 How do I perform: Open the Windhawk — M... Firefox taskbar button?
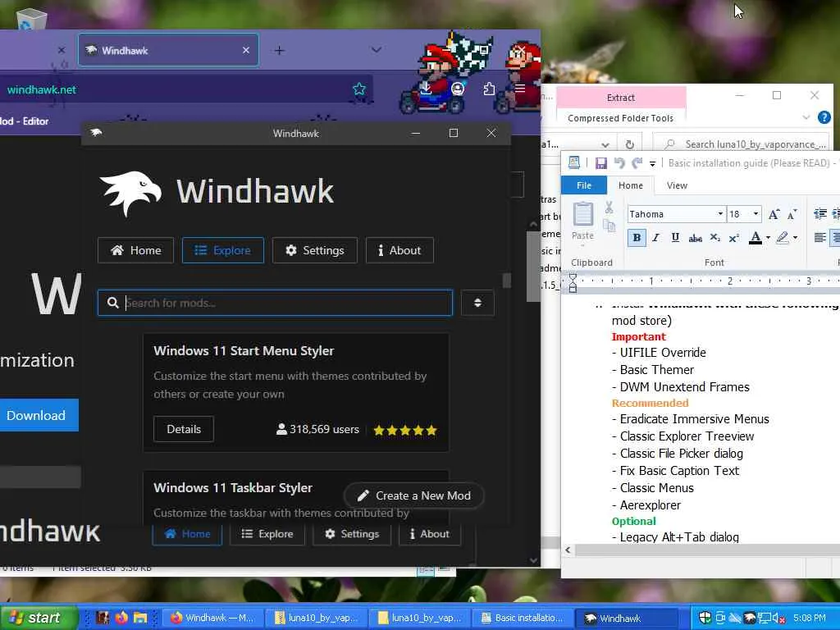(x=212, y=618)
